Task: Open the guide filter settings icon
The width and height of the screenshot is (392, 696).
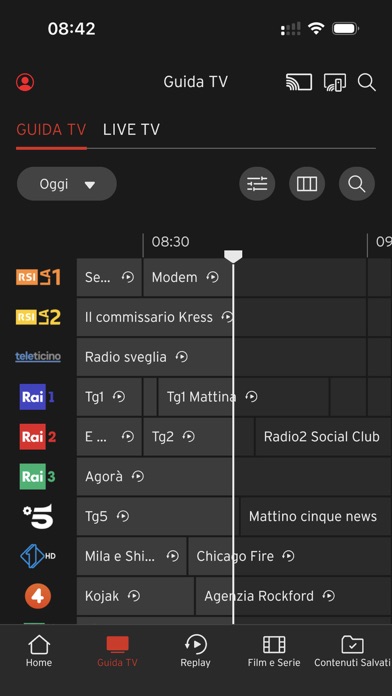Action: (257, 184)
